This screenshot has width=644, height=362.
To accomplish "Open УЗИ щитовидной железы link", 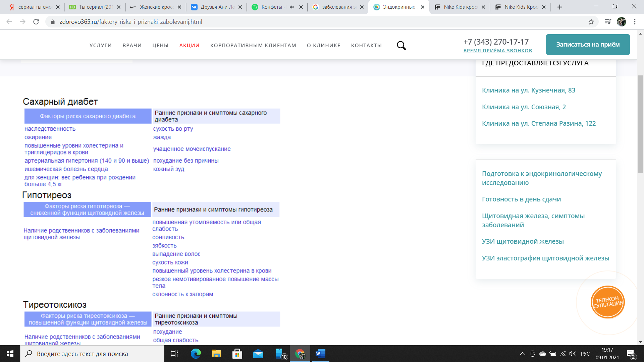I will tap(523, 241).
